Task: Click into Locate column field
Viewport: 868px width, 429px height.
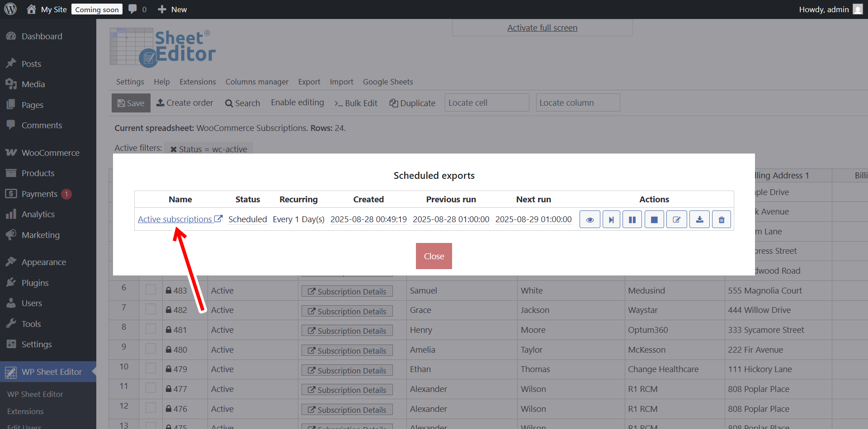Action: pyautogui.click(x=578, y=103)
